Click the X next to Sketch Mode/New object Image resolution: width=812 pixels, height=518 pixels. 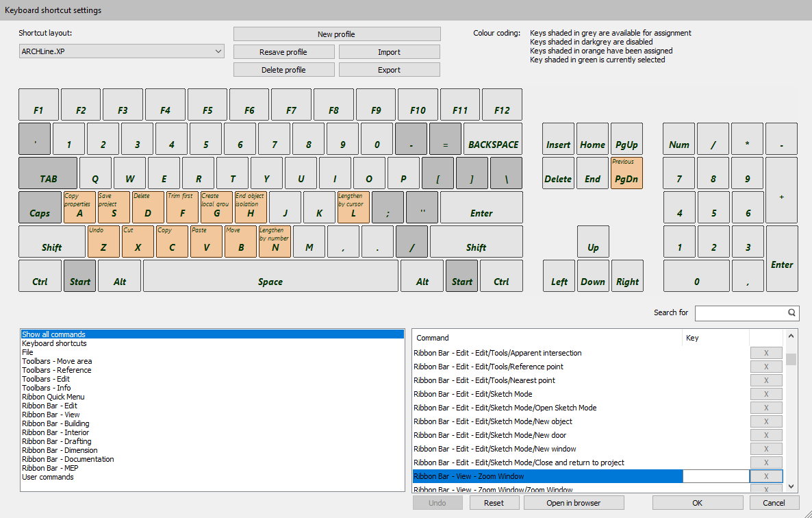point(766,421)
